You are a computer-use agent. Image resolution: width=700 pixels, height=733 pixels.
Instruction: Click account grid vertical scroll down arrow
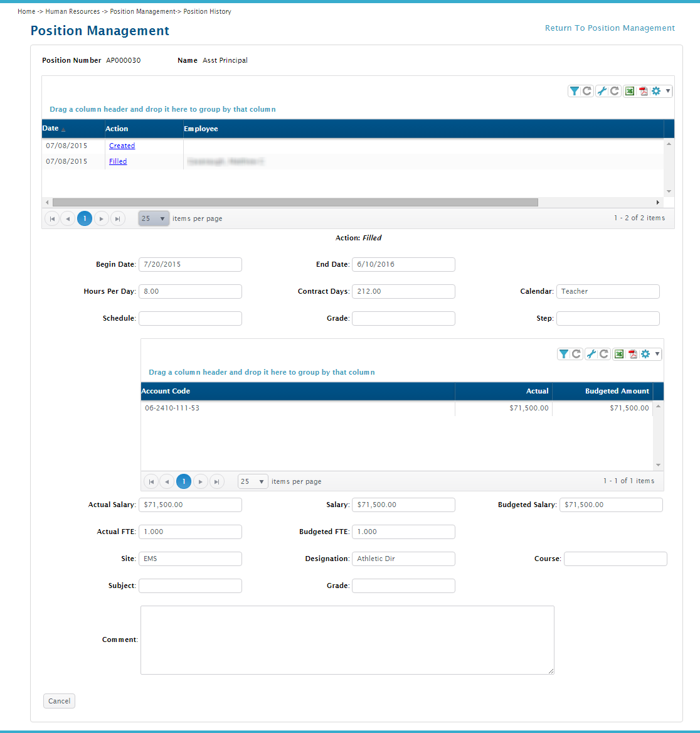[659, 465]
